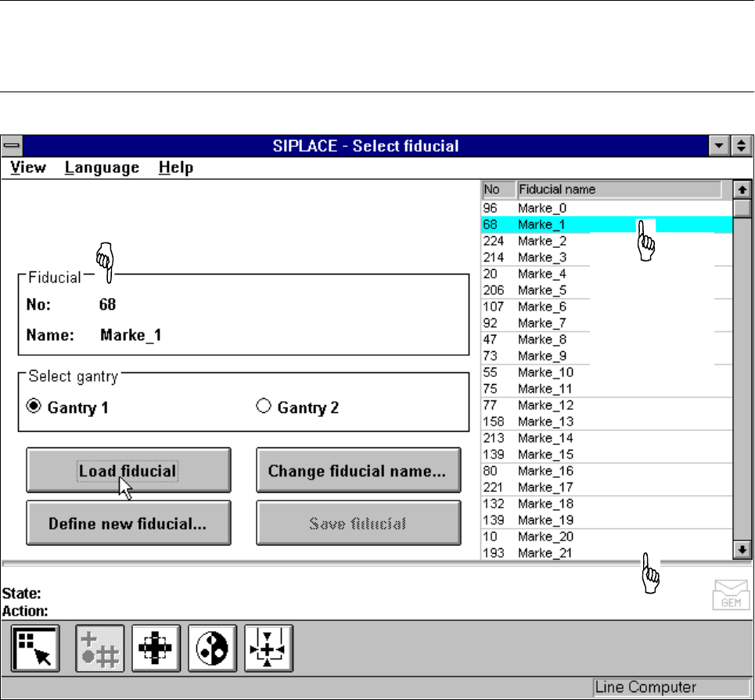Select Marke_2 in the fiducial list
This screenshot has height=700, width=755.
606,241
